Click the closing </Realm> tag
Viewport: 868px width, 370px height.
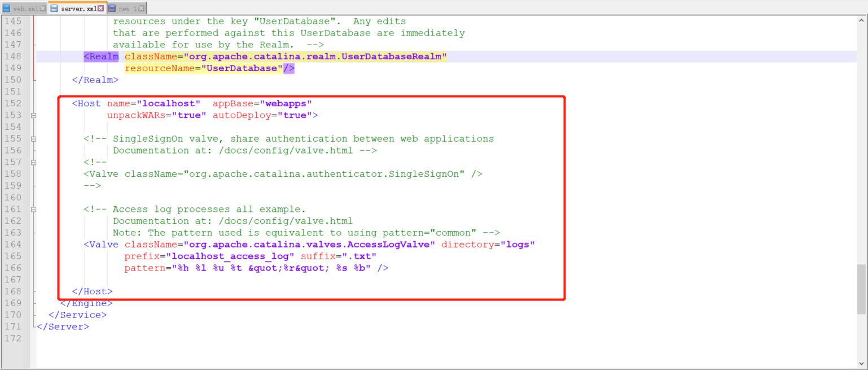click(x=95, y=80)
